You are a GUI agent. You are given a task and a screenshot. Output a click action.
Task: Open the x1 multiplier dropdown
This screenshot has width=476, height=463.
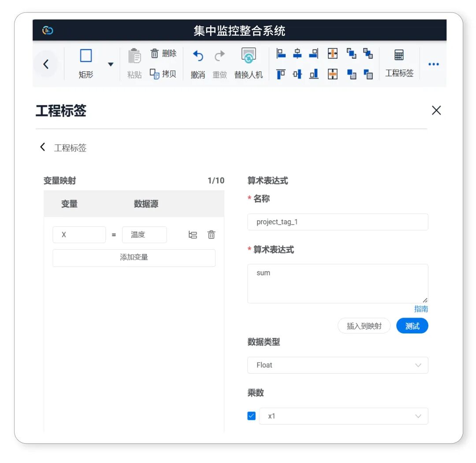pyautogui.click(x=343, y=416)
